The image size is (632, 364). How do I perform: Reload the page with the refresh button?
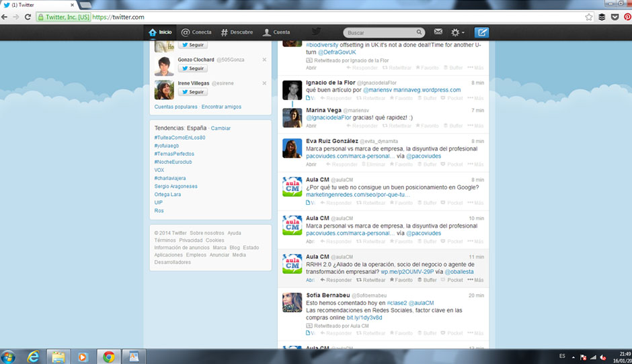(28, 17)
